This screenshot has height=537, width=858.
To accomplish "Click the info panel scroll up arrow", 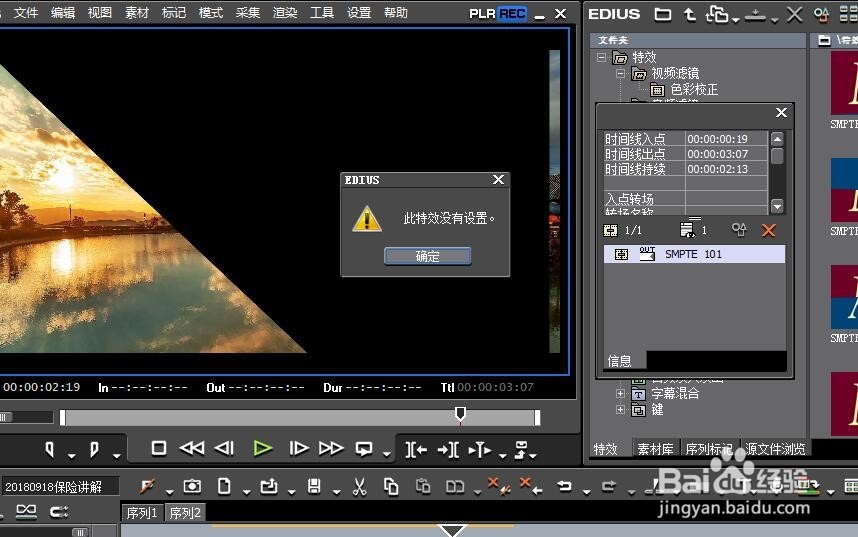I will 777,139.
